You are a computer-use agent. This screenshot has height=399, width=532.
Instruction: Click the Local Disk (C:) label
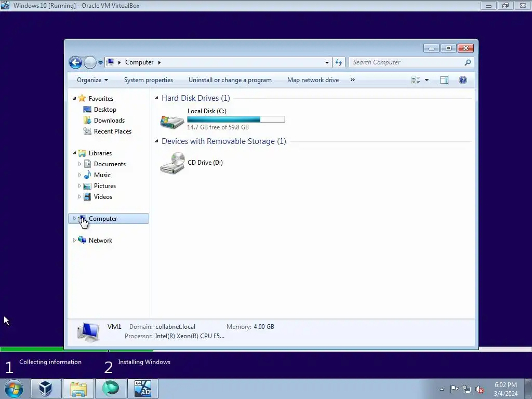(207, 111)
